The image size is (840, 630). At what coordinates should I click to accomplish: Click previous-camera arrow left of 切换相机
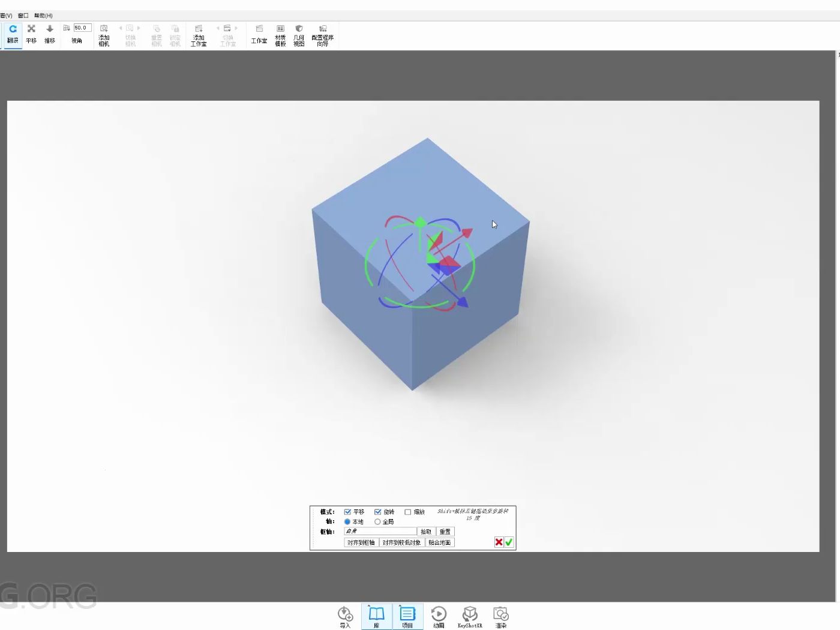pyautogui.click(x=121, y=28)
